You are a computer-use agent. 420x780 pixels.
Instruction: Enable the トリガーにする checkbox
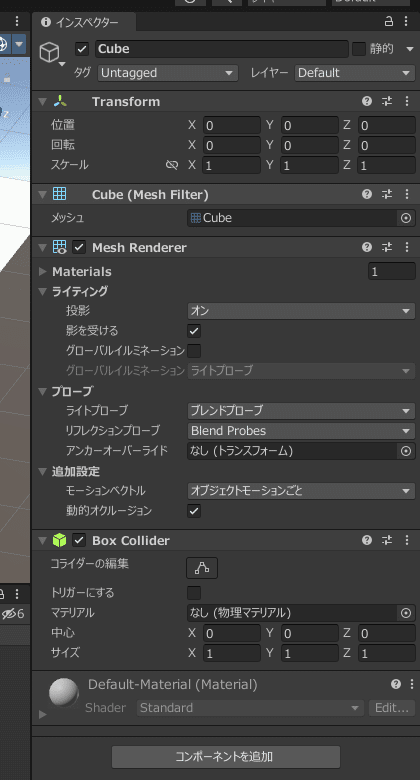point(194,592)
